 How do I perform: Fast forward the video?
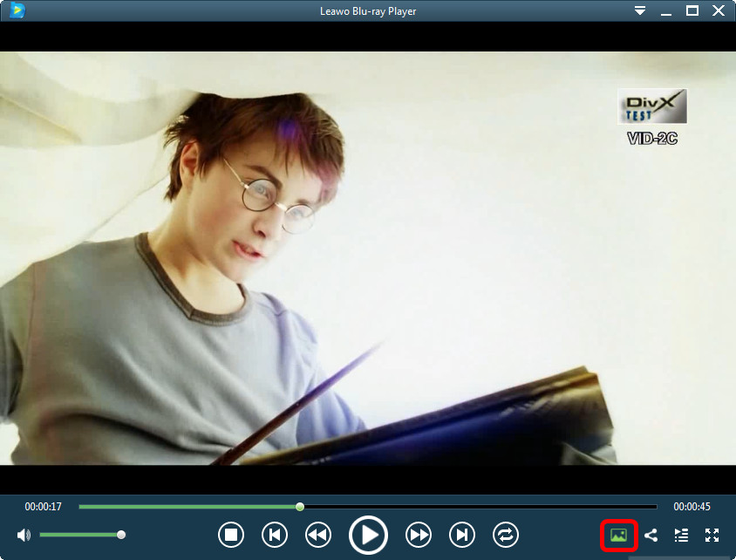[x=419, y=535]
